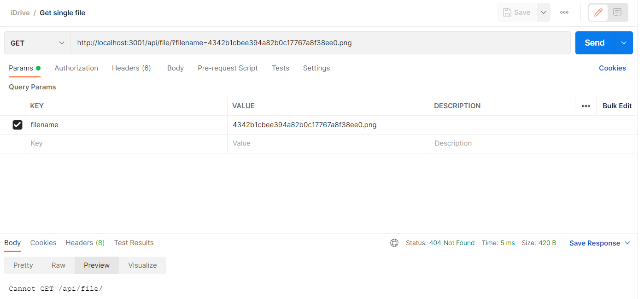Click the Cookies link on the right

(612, 68)
